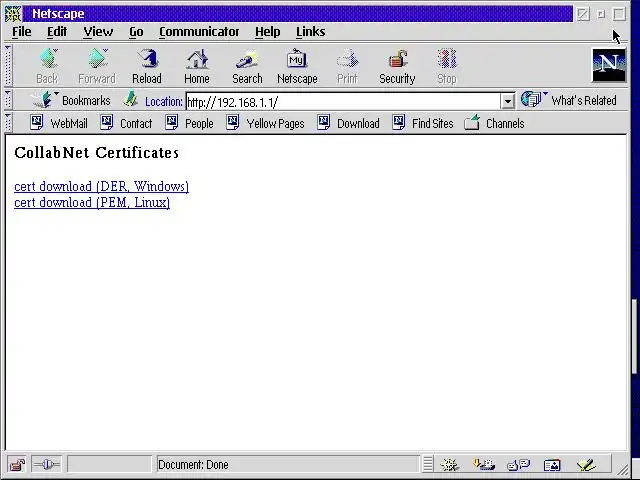Open the People personal toolbar link
The image size is (640, 480).
click(189, 123)
